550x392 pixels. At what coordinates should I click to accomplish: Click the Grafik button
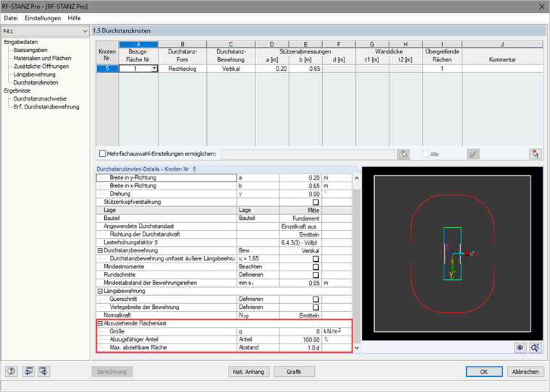click(294, 372)
